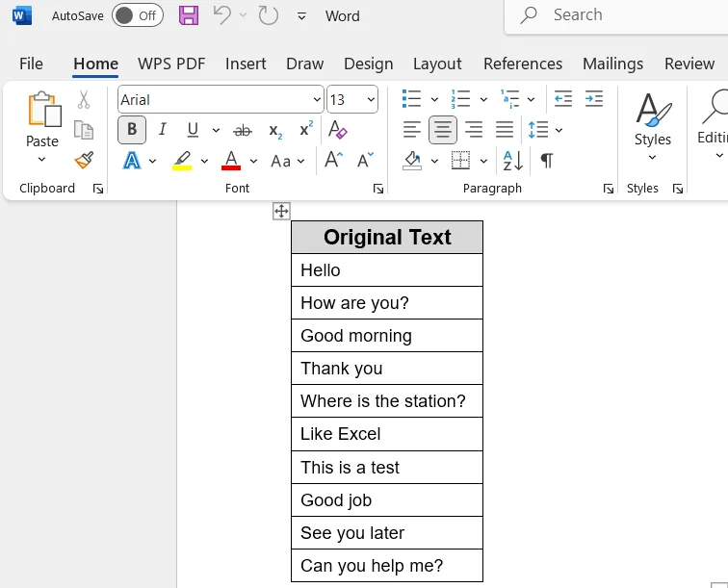This screenshot has width=728, height=588.
Task: Expand the Paste options arrow
Action: pyautogui.click(x=41, y=160)
